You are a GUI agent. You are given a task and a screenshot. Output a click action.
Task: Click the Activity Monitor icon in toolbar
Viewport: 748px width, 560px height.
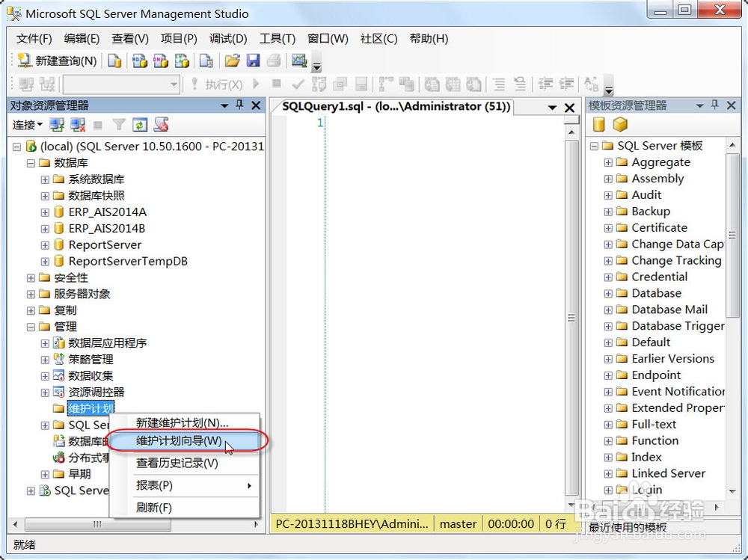tap(298, 61)
